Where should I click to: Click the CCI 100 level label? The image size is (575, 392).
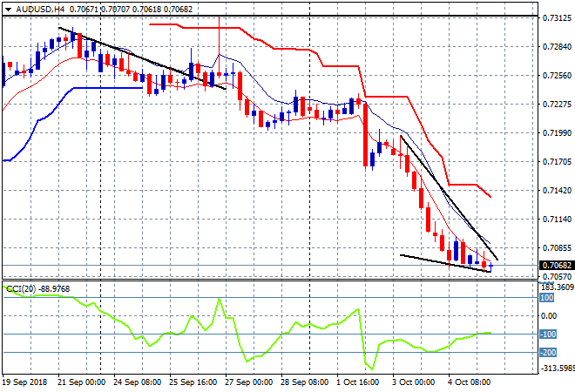click(x=547, y=298)
